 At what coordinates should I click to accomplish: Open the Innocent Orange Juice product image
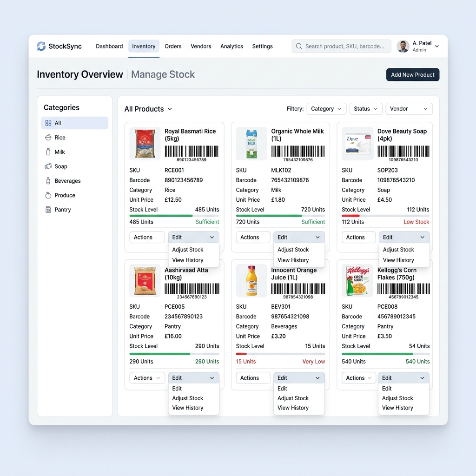251,280
